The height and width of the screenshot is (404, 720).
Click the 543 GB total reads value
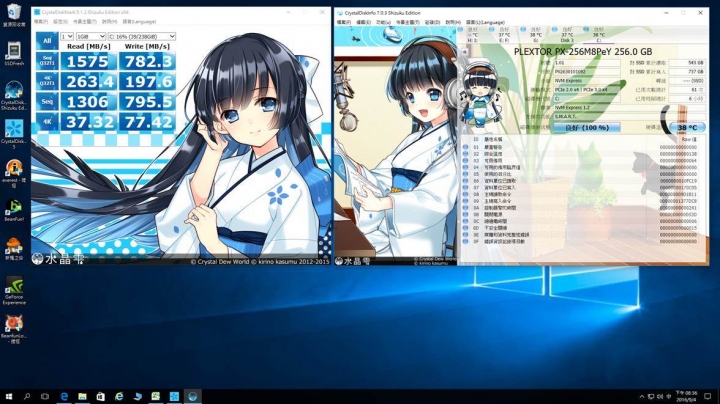pos(687,62)
